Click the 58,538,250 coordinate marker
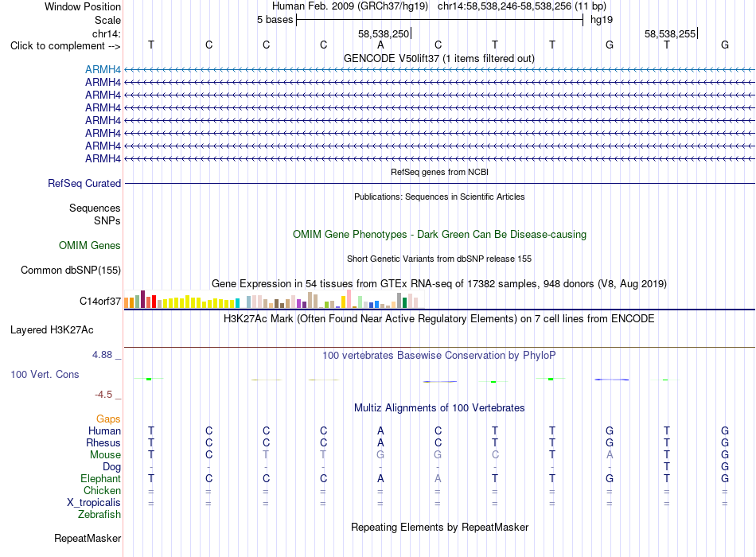Viewport: 756px width, 557px height. click(x=384, y=33)
